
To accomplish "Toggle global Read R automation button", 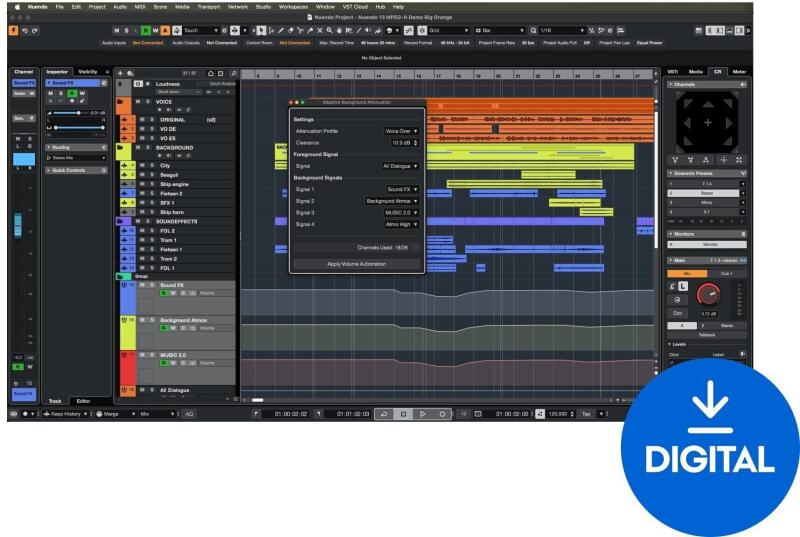I will [x=146, y=31].
